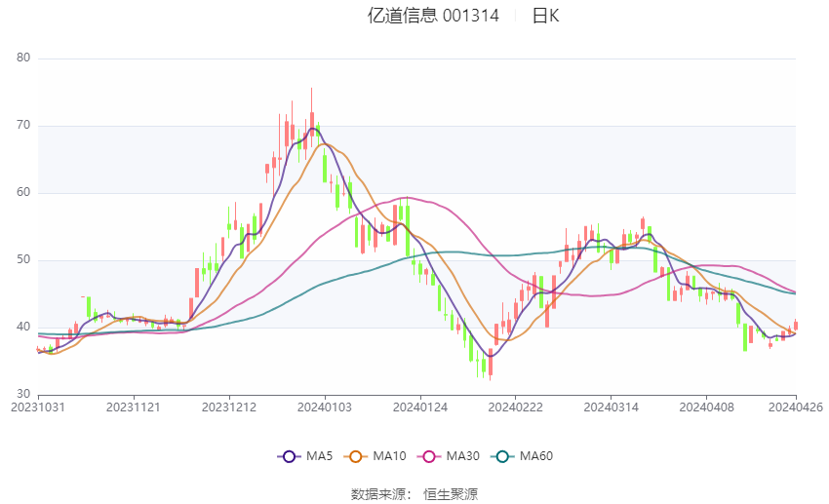This screenshot has width=829, height=504.
Task: Click the x-axis date label 20240124
Action: tap(420, 407)
